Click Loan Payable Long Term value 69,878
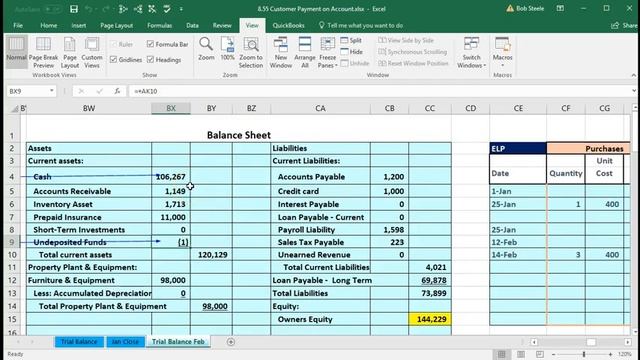This screenshot has height=360, width=640. (x=430, y=280)
